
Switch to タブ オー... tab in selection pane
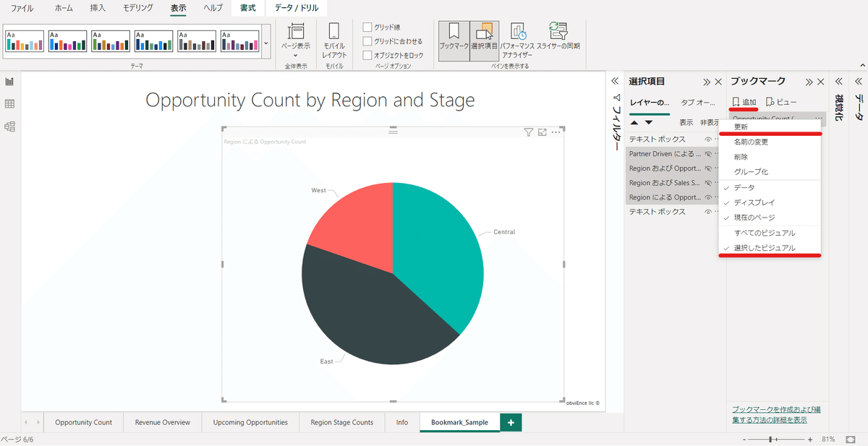coord(698,103)
